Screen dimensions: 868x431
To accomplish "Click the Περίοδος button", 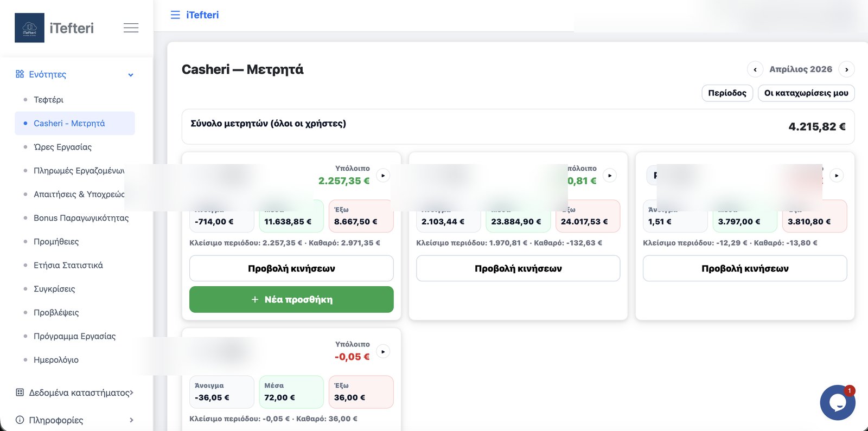I will pyautogui.click(x=727, y=93).
